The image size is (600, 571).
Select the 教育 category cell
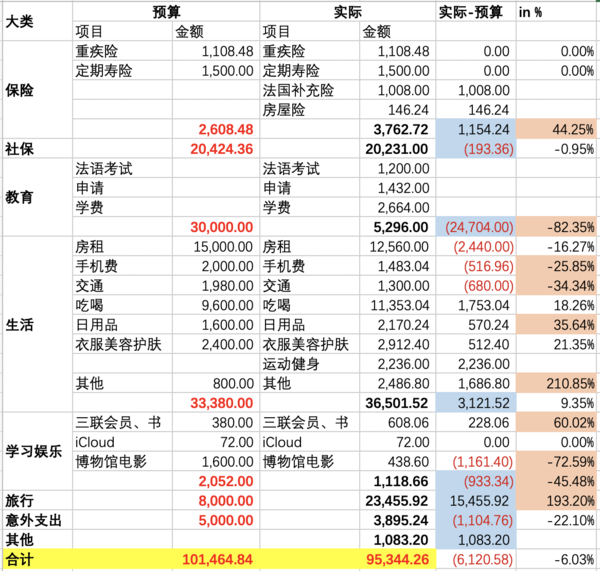[x=38, y=197]
